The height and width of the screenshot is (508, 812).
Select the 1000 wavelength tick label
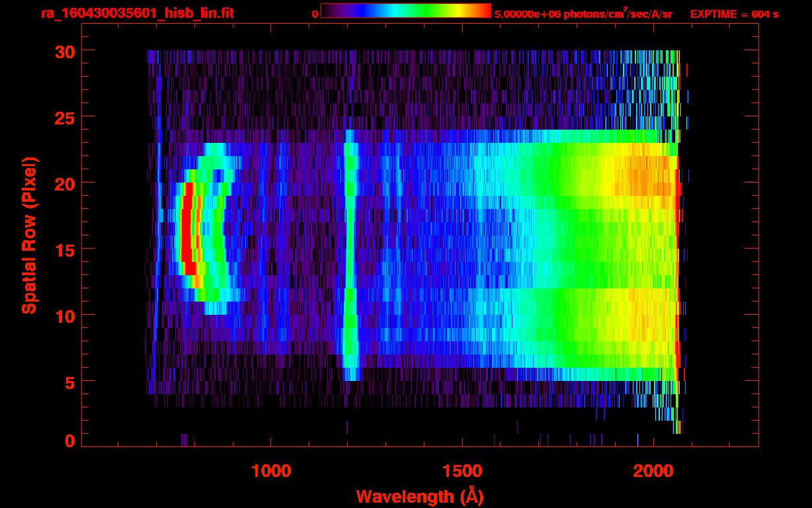click(x=271, y=471)
